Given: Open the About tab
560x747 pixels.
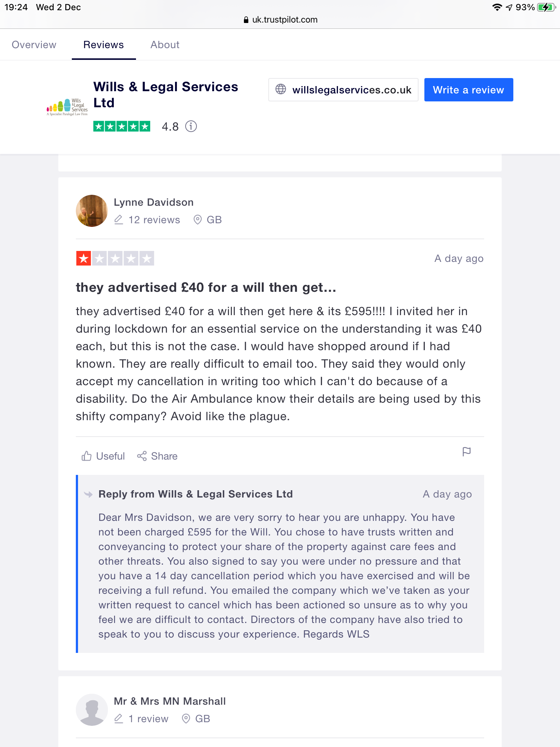Looking at the screenshot, I should tap(165, 45).
